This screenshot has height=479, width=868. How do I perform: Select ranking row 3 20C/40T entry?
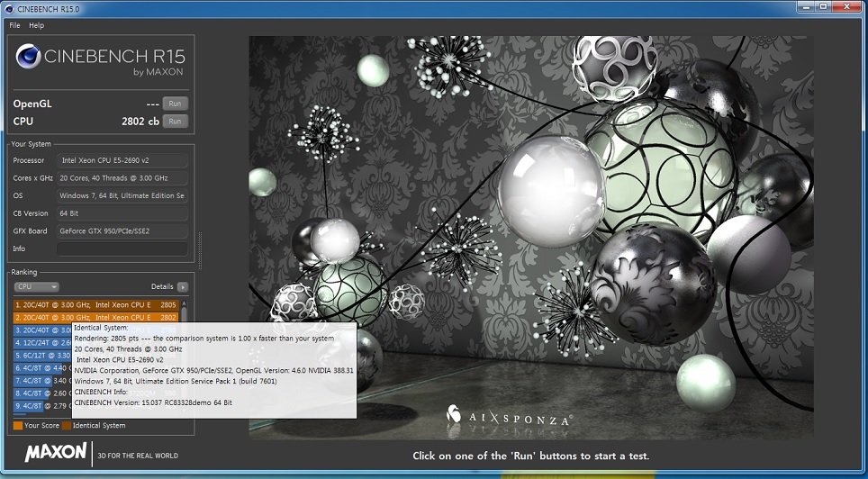(42, 330)
